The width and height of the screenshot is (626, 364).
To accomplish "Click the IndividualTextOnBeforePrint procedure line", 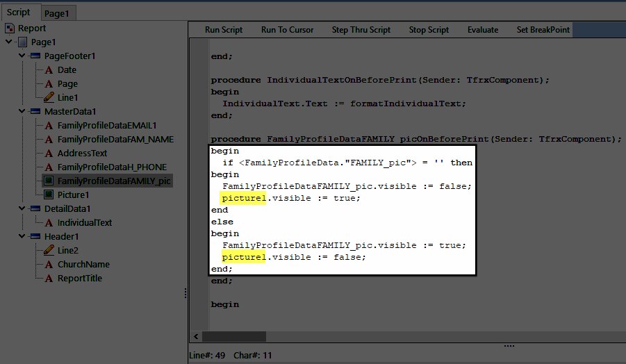I will (380, 80).
